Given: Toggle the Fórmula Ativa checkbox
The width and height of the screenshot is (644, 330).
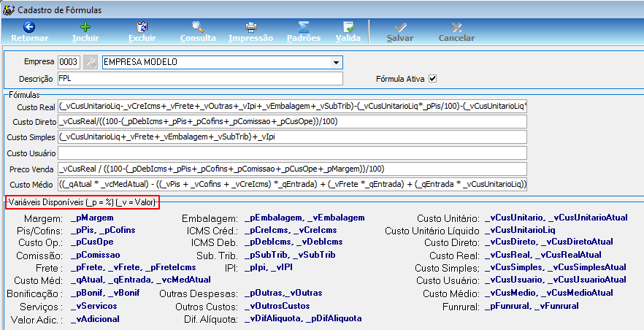Looking at the screenshot, I should pos(432,78).
